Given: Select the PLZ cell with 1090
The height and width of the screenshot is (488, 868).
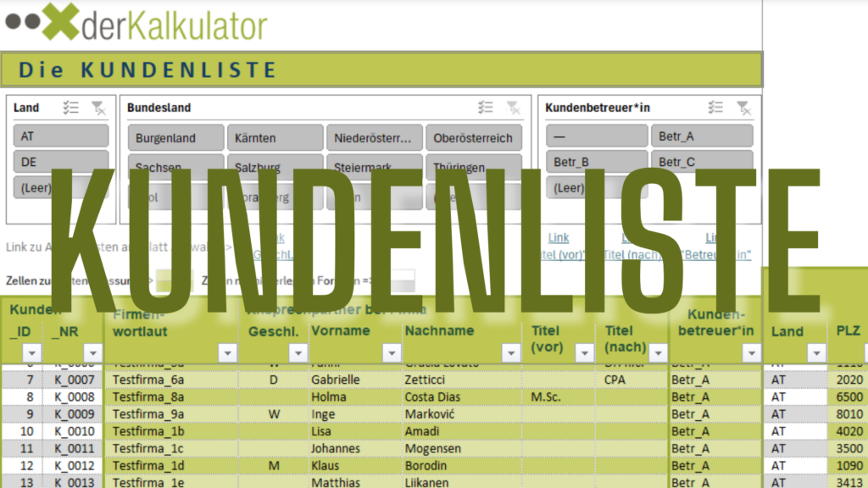Looking at the screenshot, I should click(849, 465).
